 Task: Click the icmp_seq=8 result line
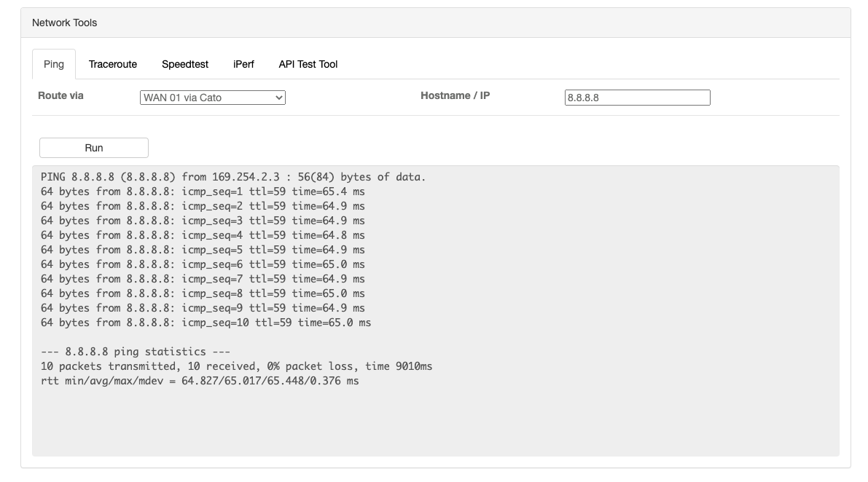click(203, 293)
